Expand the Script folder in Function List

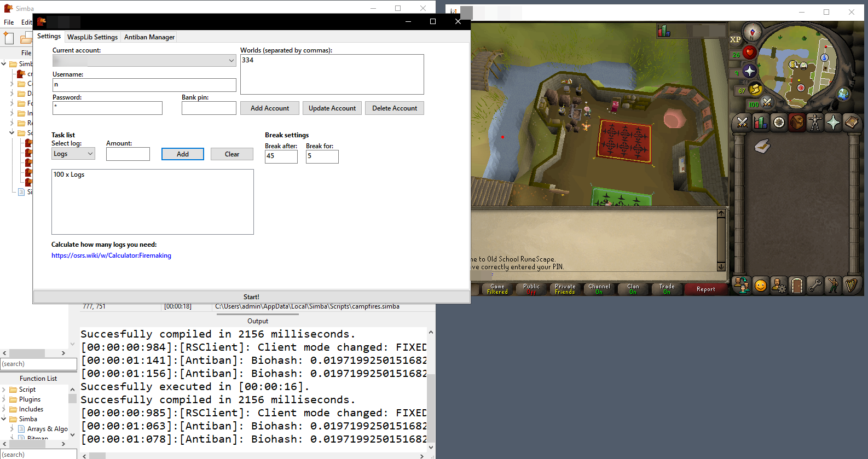coord(4,390)
